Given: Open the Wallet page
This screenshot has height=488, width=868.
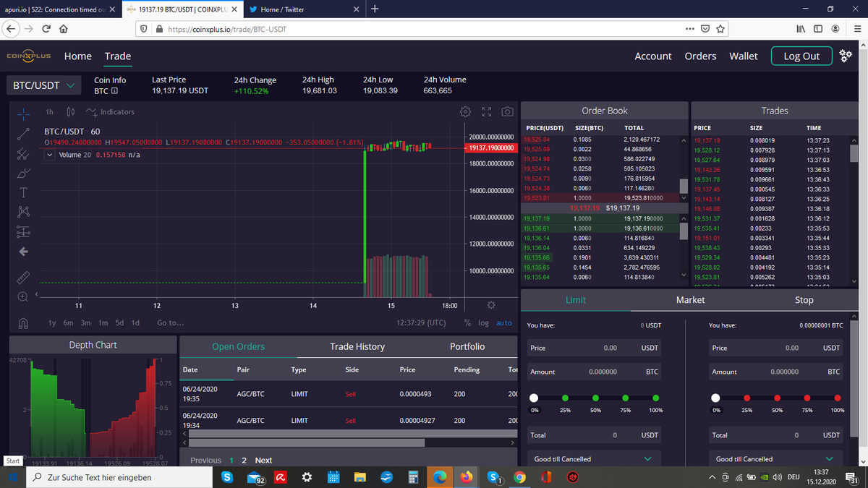Looking at the screenshot, I should coord(744,56).
